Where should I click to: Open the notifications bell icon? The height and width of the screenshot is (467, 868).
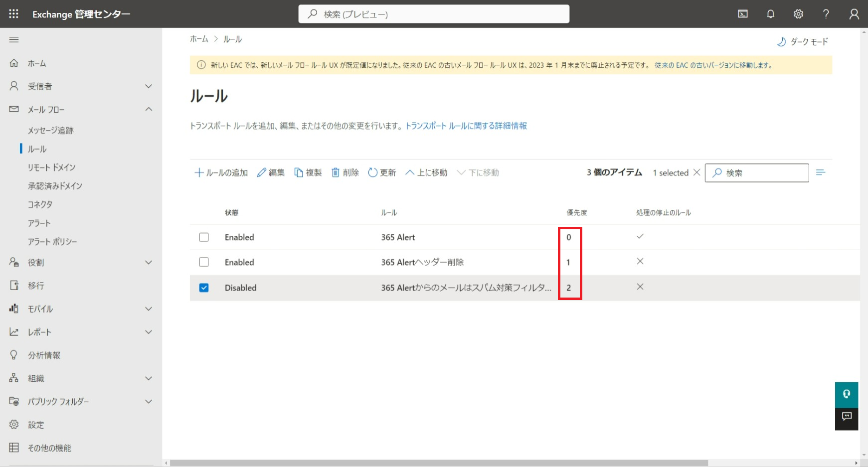point(770,14)
